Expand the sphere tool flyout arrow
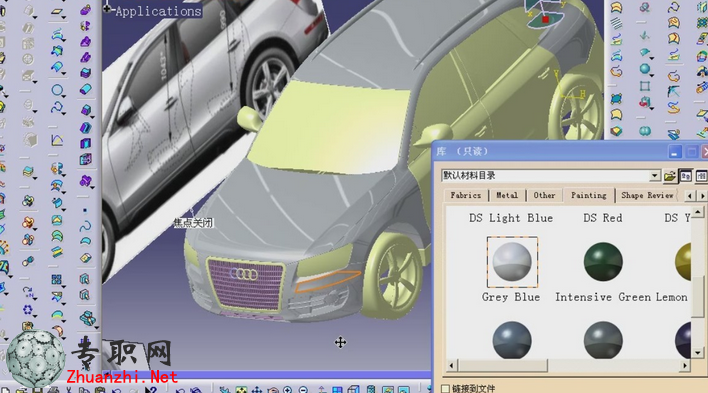 click(x=652, y=75)
